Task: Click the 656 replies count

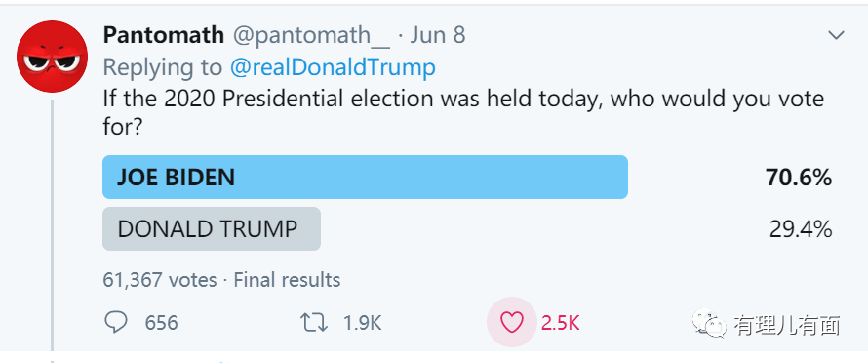Action: click(161, 323)
